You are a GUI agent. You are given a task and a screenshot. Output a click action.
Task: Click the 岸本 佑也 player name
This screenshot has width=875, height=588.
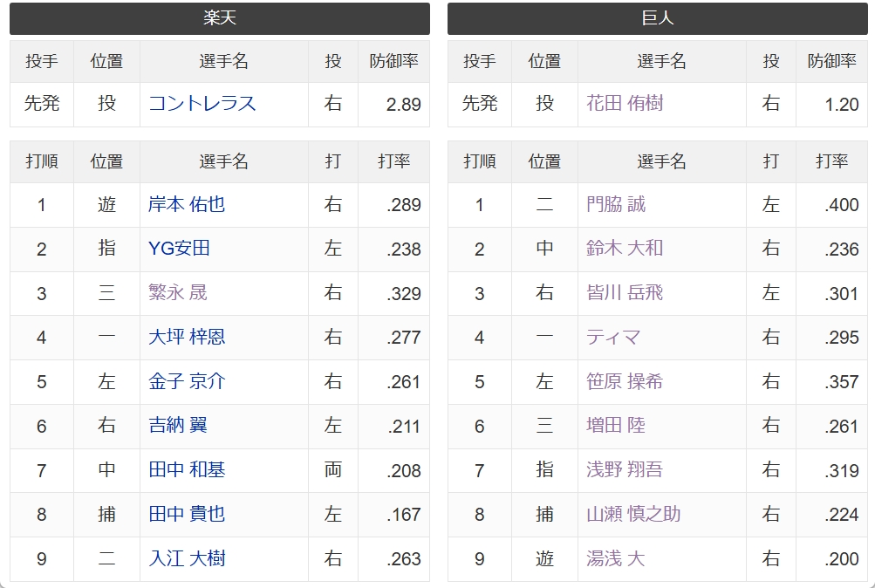[x=187, y=205]
